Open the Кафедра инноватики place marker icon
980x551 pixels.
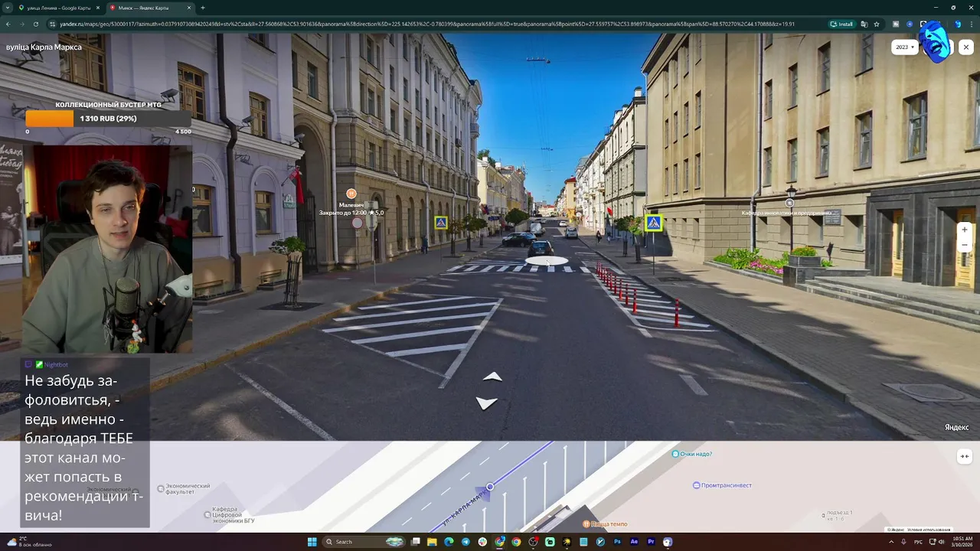791,204
